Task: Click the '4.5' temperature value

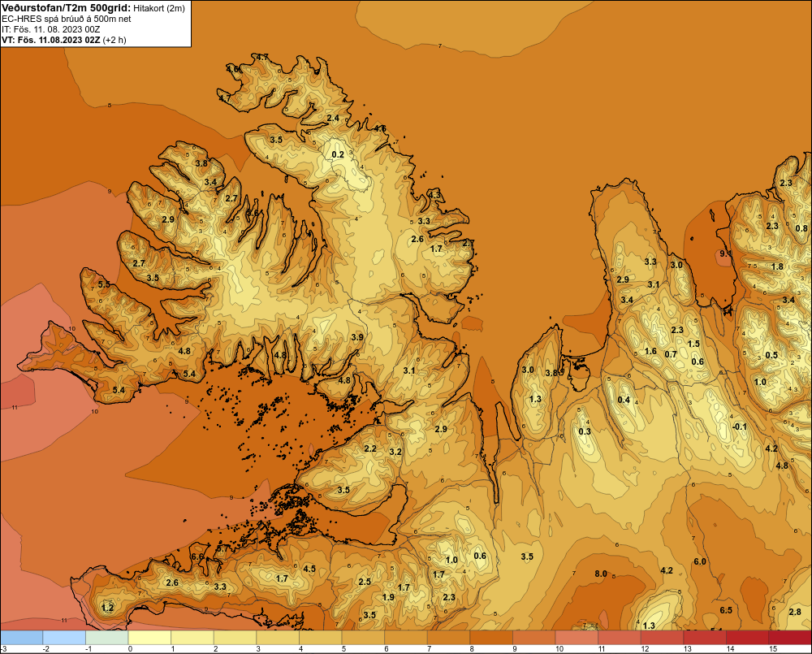Action: pos(309,569)
